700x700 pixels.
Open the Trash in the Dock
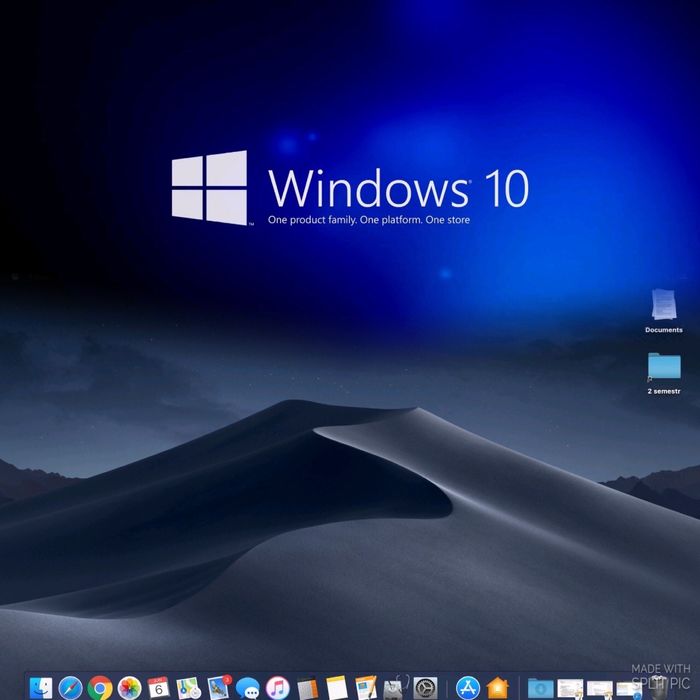[x=658, y=688]
